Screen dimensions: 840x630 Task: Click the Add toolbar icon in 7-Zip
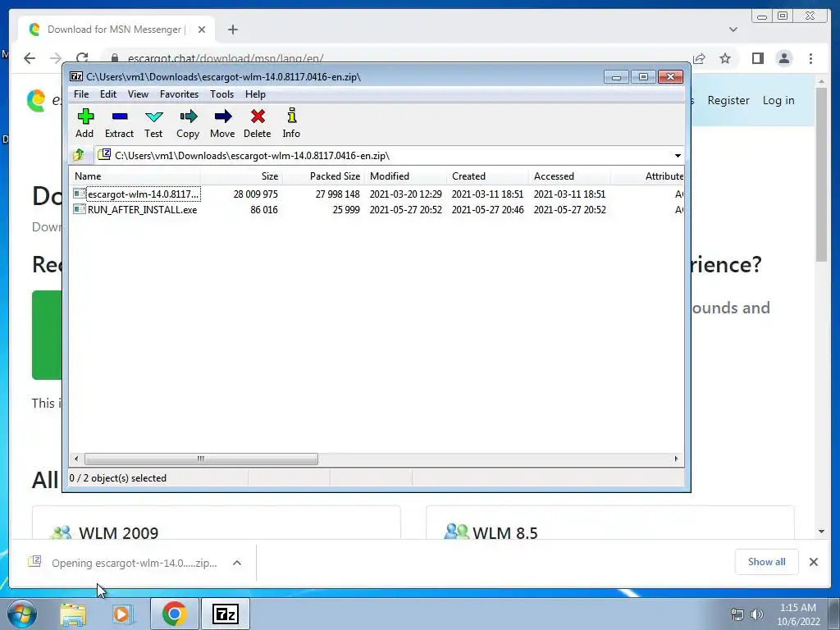(x=84, y=123)
